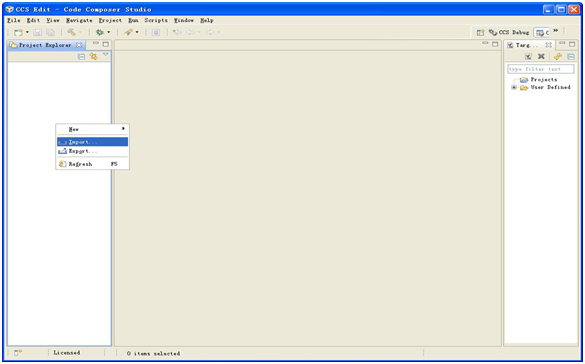Click the square icon right of the flashlight
The image size is (585, 364).
tap(156, 32)
